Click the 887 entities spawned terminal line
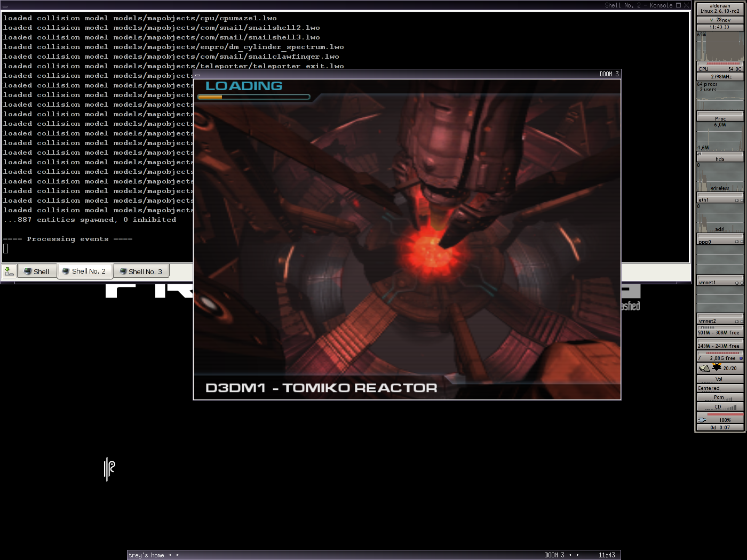 click(90, 220)
